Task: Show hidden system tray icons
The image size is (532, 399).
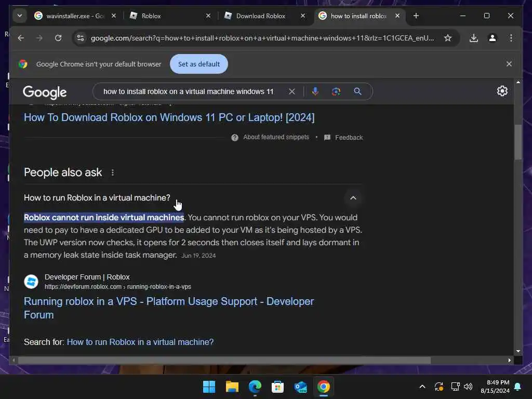Action: point(422,387)
